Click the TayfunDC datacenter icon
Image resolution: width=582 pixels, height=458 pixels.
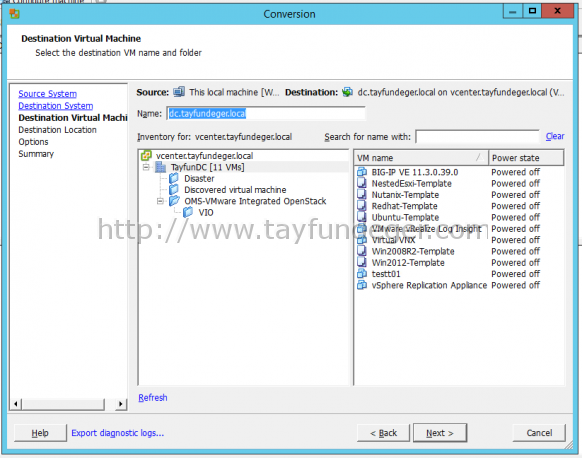161,167
